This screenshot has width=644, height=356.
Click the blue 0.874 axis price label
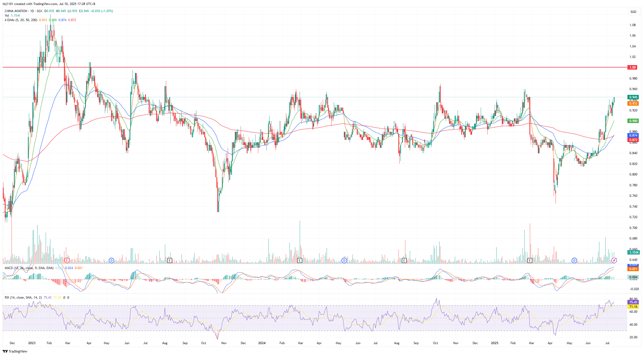pyautogui.click(x=633, y=135)
